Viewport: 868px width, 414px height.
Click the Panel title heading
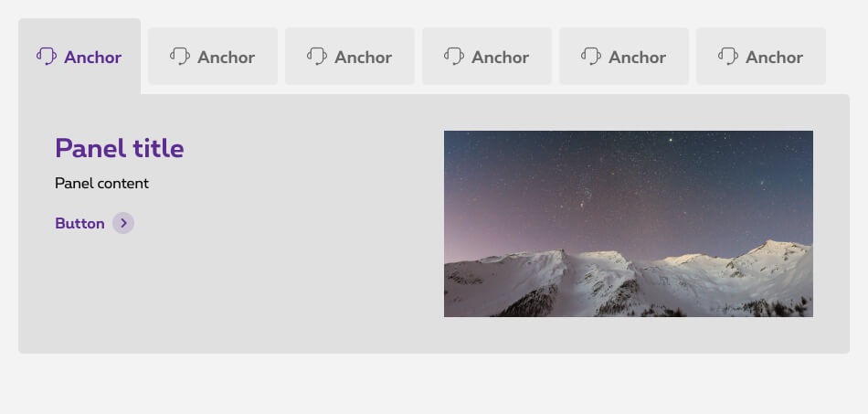point(119,148)
